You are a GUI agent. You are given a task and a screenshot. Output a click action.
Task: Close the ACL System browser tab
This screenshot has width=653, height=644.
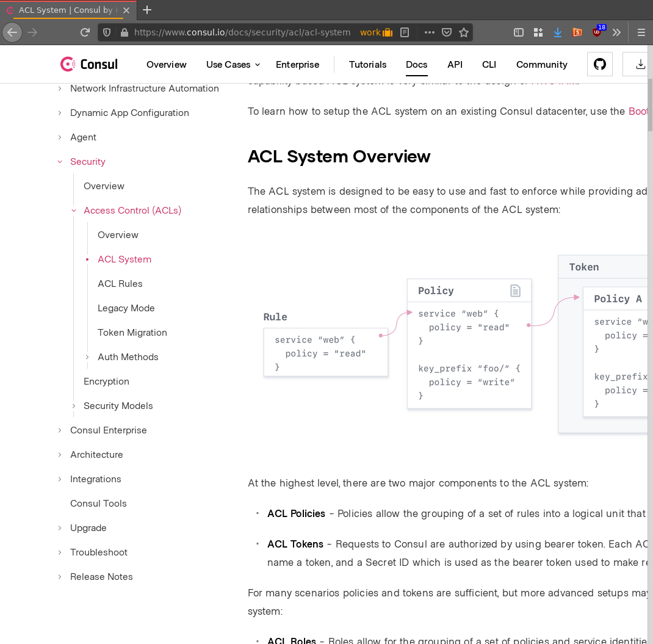tap(126, 10)
